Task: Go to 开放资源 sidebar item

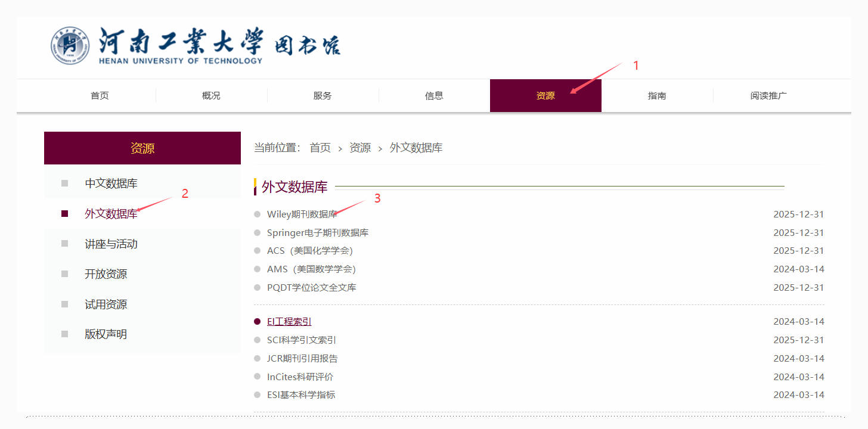Action: [x=106, y=274]
